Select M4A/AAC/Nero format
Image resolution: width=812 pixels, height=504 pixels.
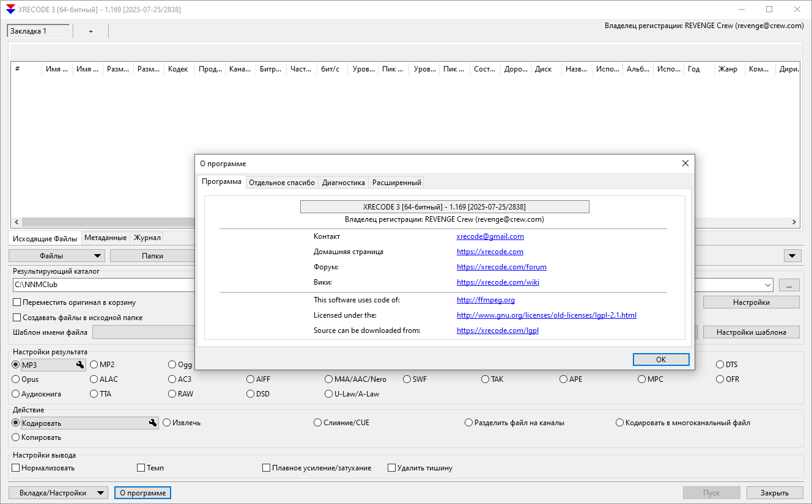(x=329, y=379)
